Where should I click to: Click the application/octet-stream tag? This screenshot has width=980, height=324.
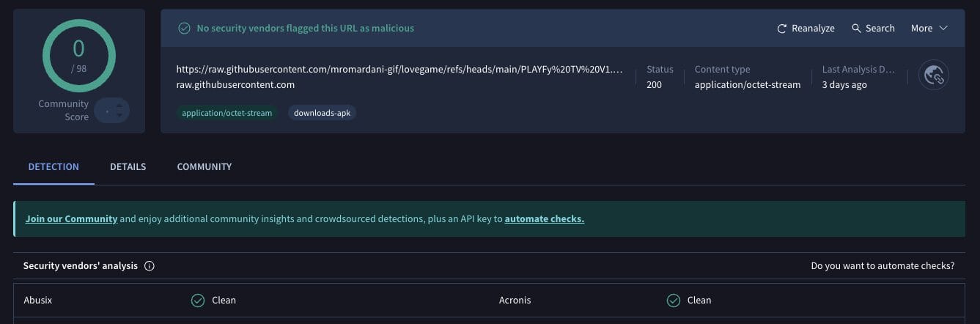(x=226, y=113)
